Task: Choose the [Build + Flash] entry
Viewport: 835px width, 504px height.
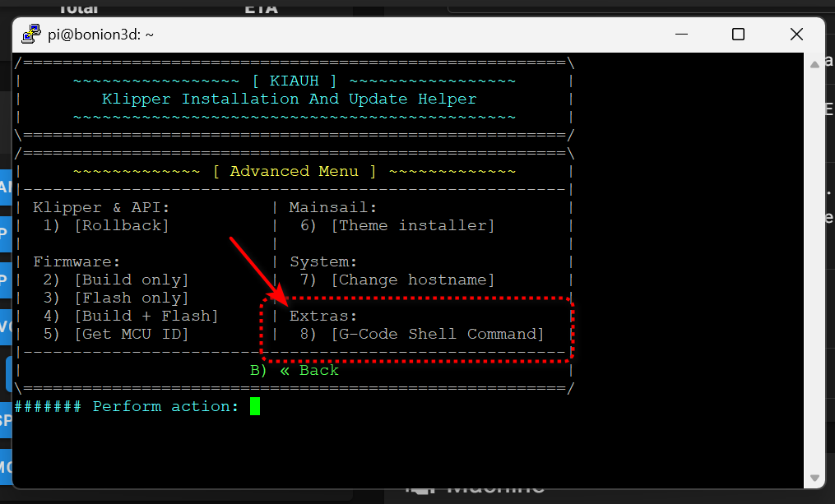Action: pos(146,316)
